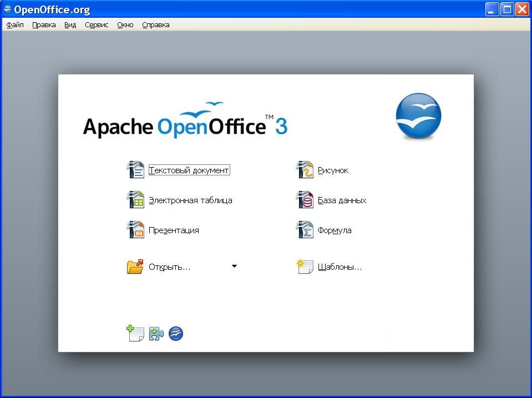The height and width of the screenshot is (398, 532).
Task: Open the Сервис menu
Action: tap(97, 25)
